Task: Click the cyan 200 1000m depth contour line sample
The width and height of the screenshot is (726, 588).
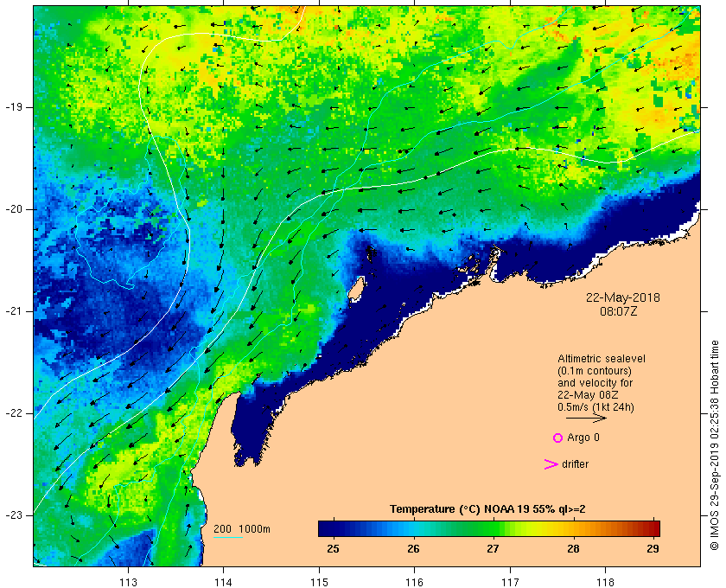Action: [x=228, y=538]
